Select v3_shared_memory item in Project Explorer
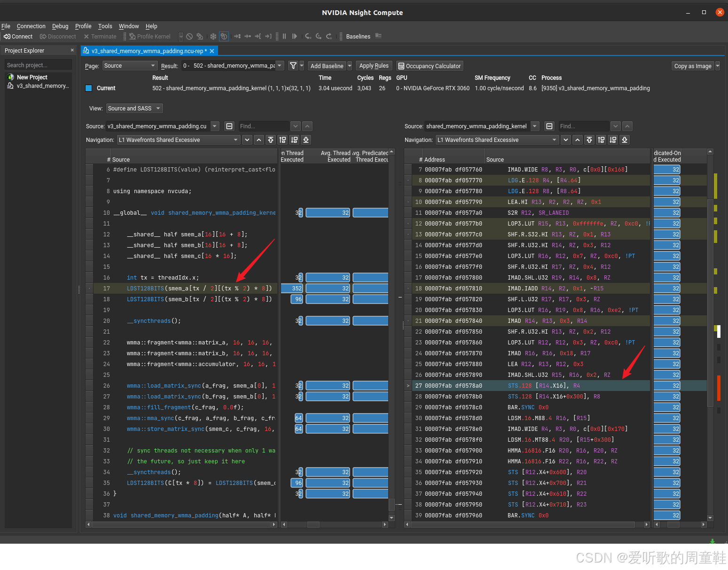Viewport: 728px width, 570px height. (x=43, y=86)
